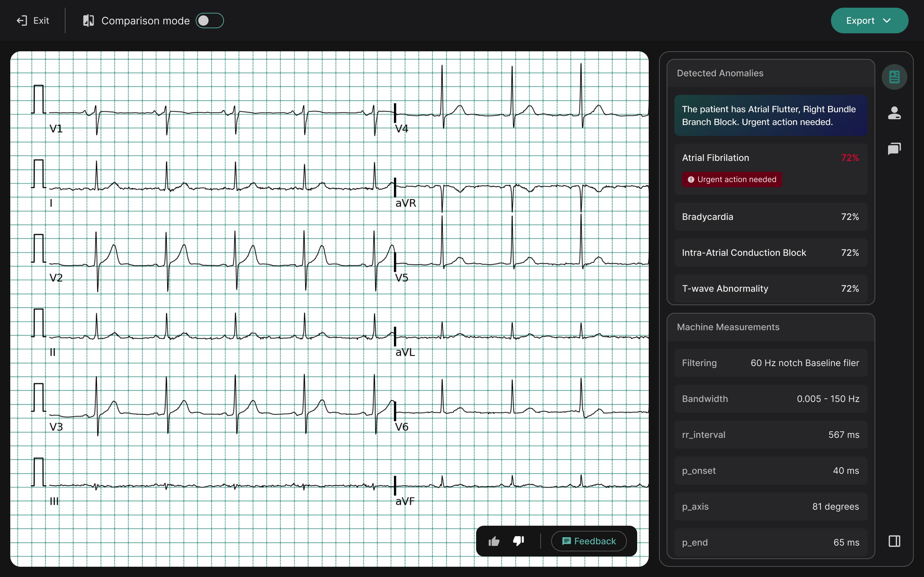Click the rr_interval measurement row
This screenshot has width=924, height=577.
770,434
